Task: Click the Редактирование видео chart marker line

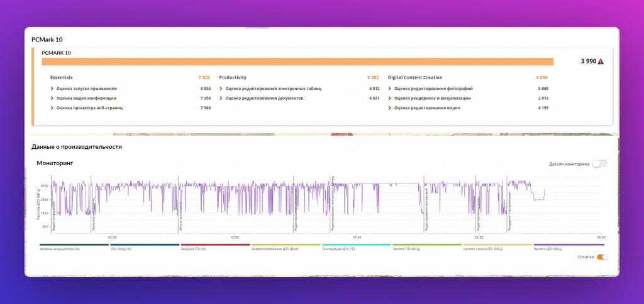Action: (475, 204)
